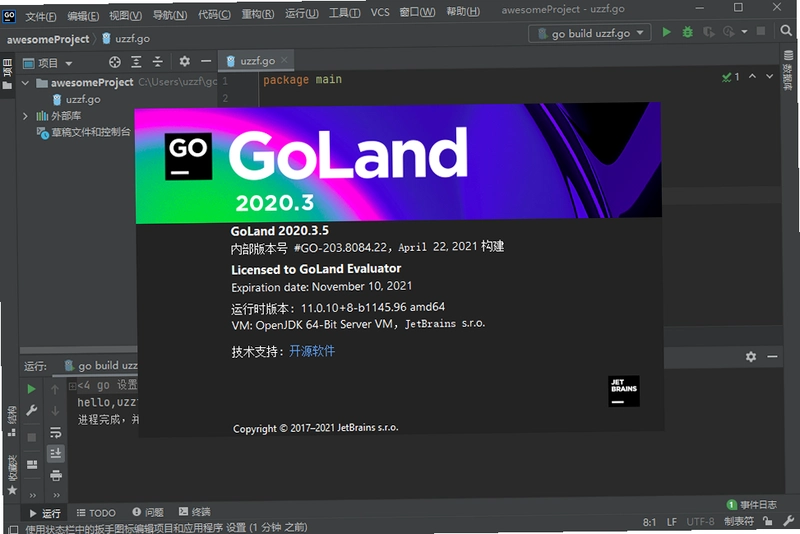Click the JetBrains logo in the About dialog
Screen dimensions: 800x534
623,391
